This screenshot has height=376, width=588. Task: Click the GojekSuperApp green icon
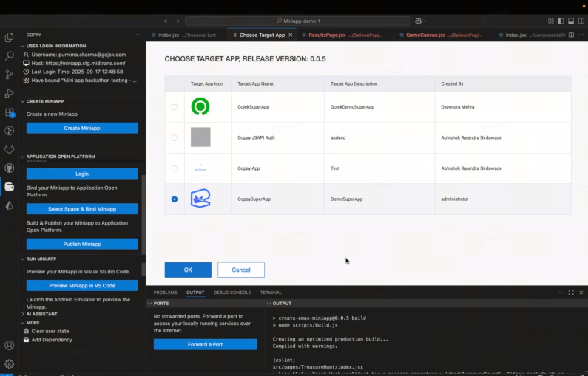(200, 106)
